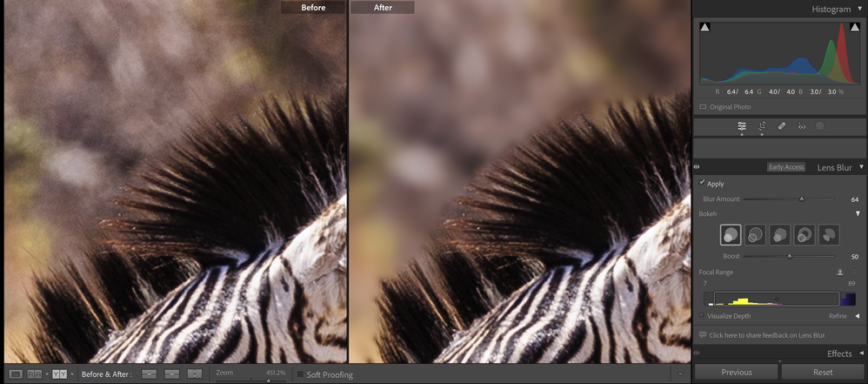Open Reference view options dropdown arrow
Viewport: 868px width, 384px height.
click(x=46, y=374)
